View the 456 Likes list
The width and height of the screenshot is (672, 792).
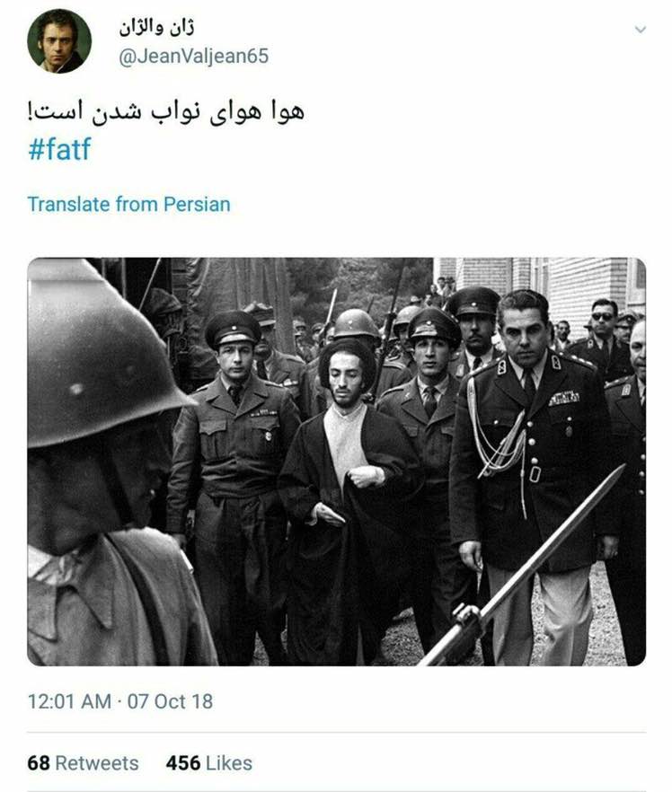(208, 762)
